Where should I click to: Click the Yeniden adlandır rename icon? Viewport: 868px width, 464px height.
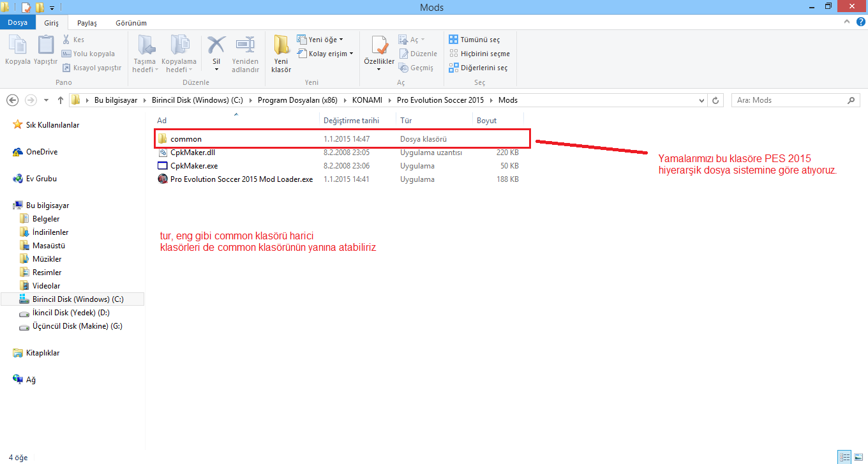245,45
